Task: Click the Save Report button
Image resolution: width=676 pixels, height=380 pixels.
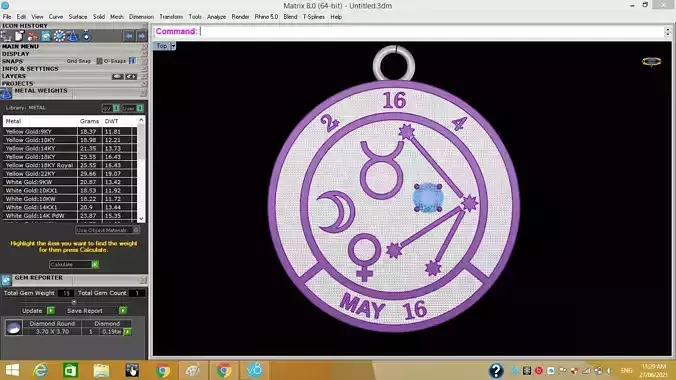Action: (x=97, y=311)
